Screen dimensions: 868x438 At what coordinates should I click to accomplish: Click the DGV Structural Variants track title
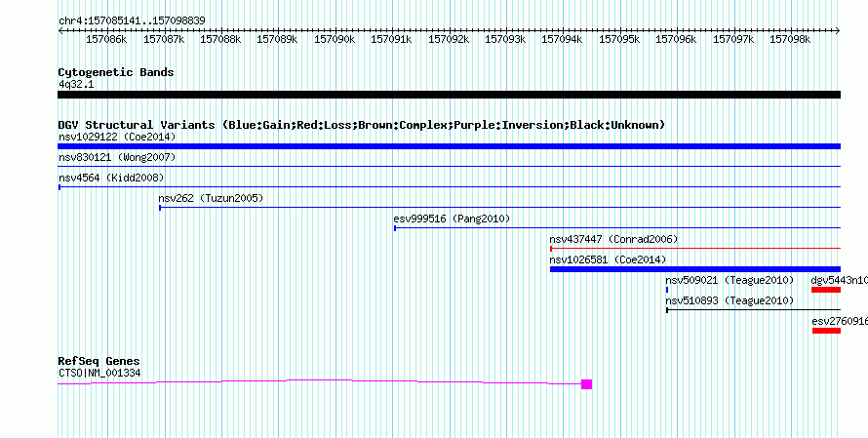click(362, 125)
